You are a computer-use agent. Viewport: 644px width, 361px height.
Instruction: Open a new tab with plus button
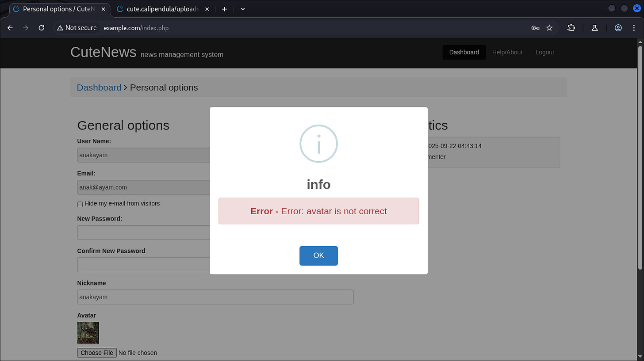(225, 9)
